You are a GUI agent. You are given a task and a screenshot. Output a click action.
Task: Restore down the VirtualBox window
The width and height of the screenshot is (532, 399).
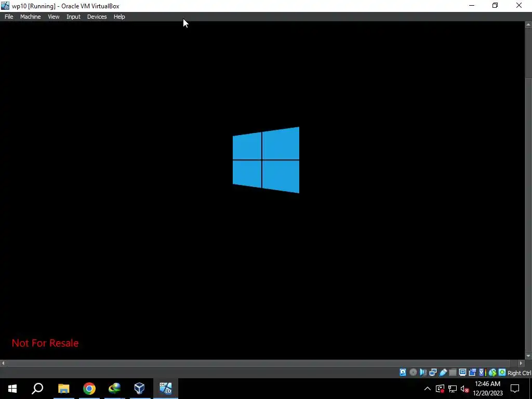(x=495, y=5)
